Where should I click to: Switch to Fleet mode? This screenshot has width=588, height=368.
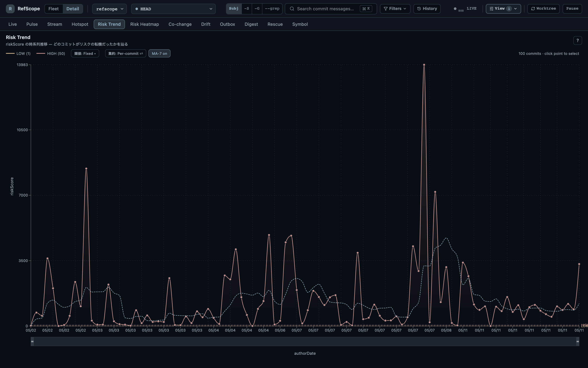(53, 9)
